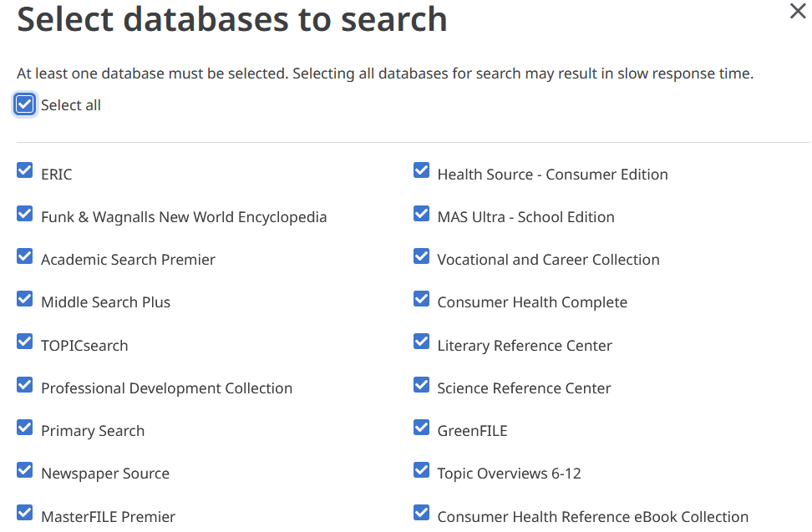The width and height of the screenshot is (812, 532).
Task: Click the Academic Search Premier label
Action: click(128, 260)
